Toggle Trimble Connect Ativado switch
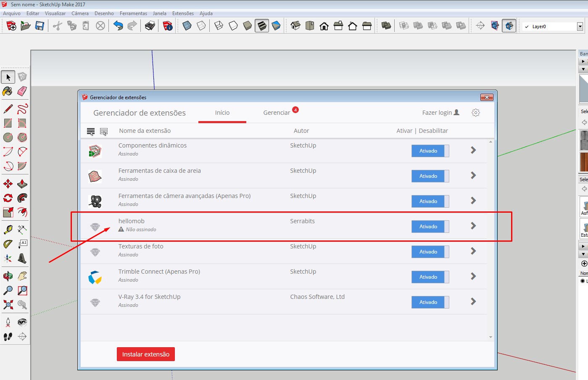 point(430,277)
